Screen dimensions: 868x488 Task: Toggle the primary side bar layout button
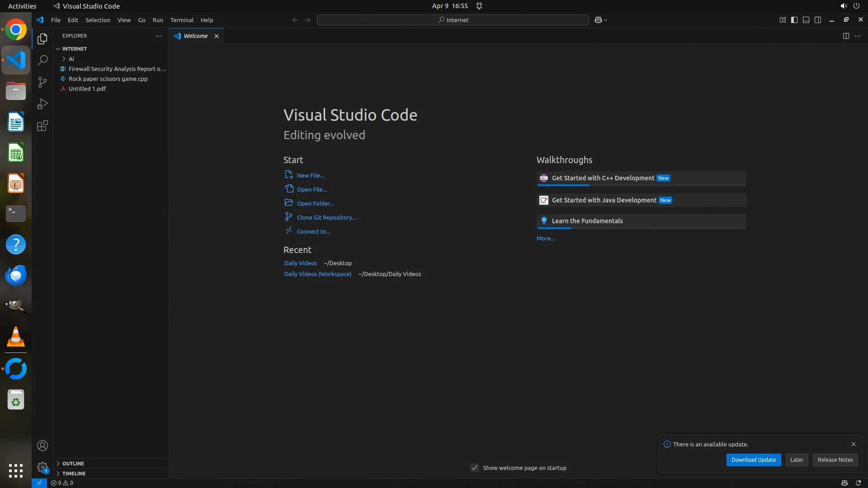point(794,20)
